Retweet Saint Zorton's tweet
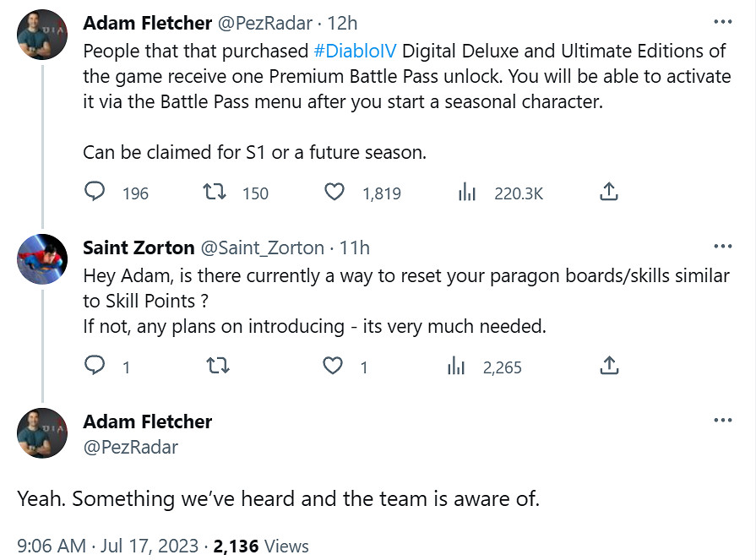 217,367
